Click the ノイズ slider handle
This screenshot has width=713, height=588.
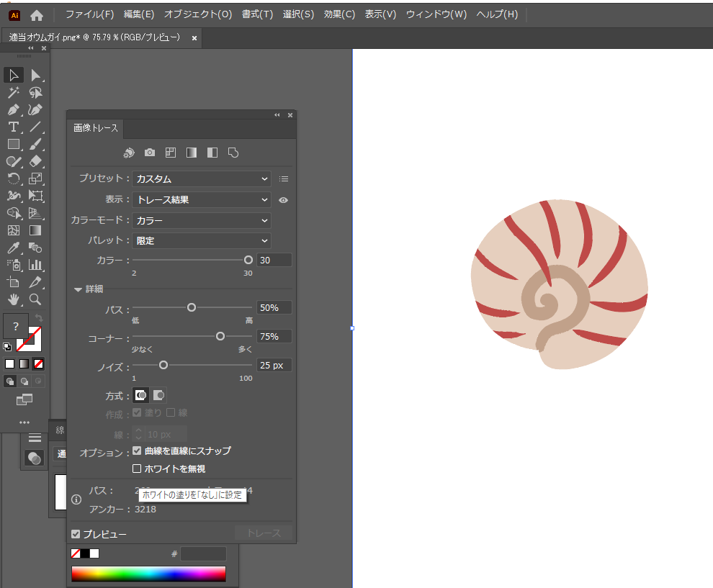pos(163,365)
